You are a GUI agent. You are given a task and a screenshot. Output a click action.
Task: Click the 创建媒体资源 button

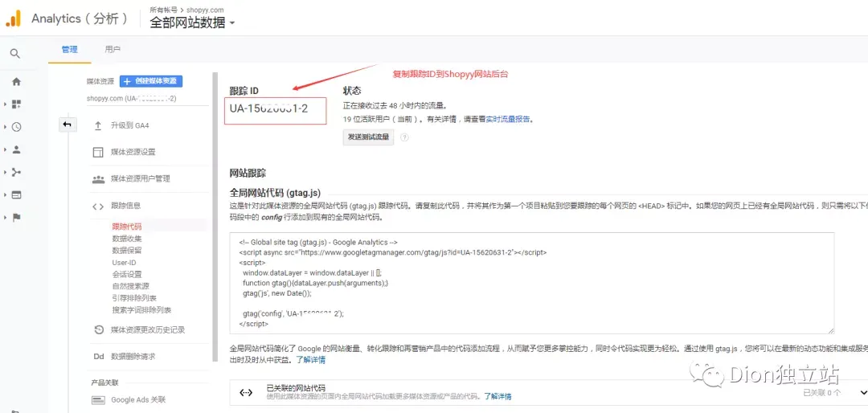pos(151,81)
